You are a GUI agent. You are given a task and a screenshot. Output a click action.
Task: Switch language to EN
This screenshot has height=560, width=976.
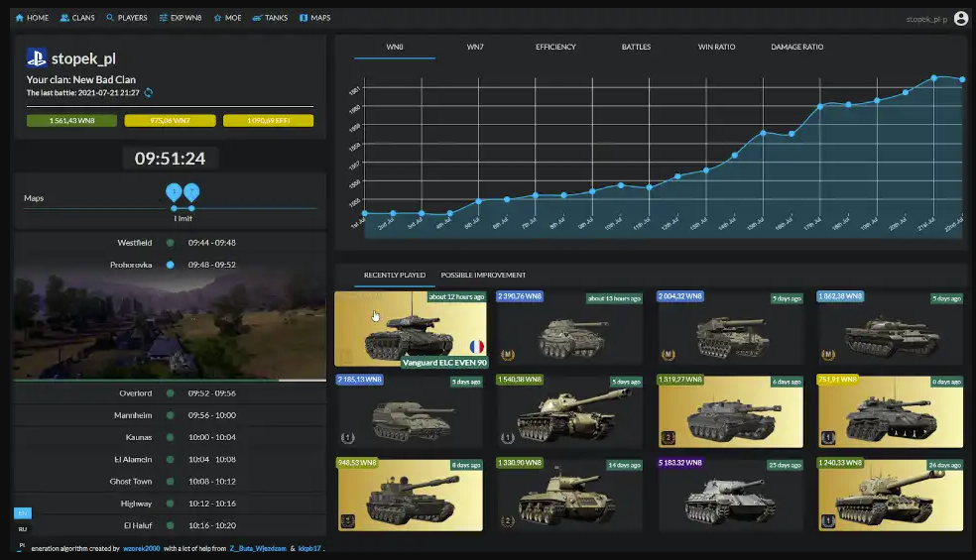tap(23, 513)
